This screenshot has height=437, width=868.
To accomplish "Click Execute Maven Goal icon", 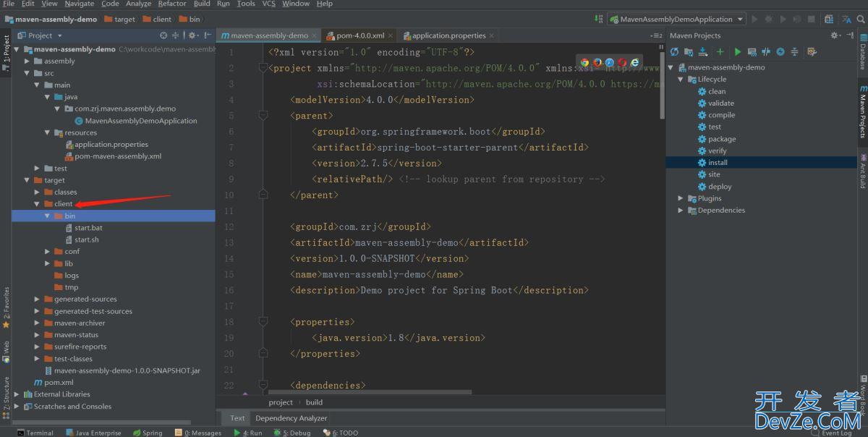I will pos(752,51).
